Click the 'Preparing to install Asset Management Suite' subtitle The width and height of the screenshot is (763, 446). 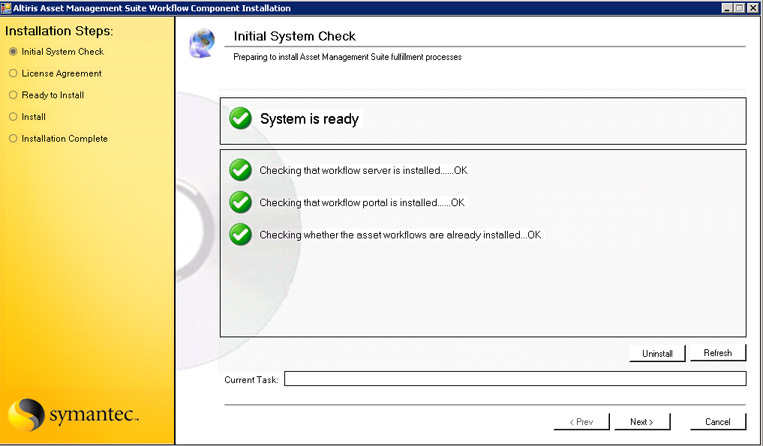click(x=347, y=57)
